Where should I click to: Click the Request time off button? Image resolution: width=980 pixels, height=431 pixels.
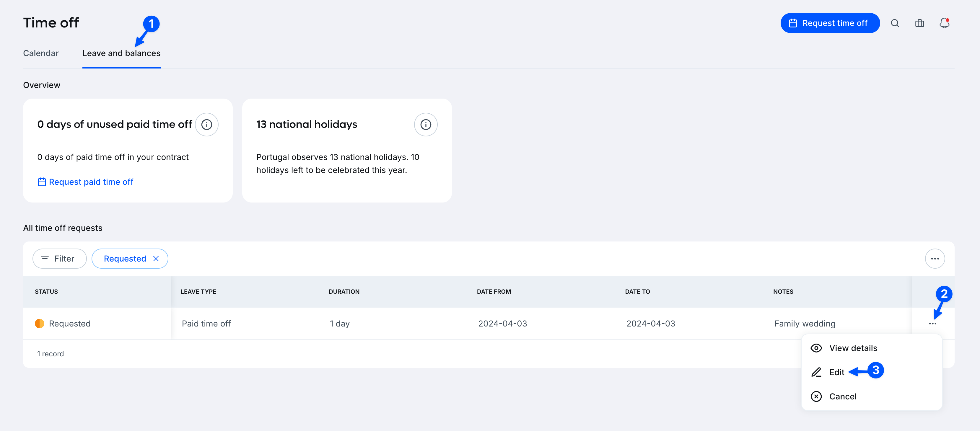tap(830, 23)
